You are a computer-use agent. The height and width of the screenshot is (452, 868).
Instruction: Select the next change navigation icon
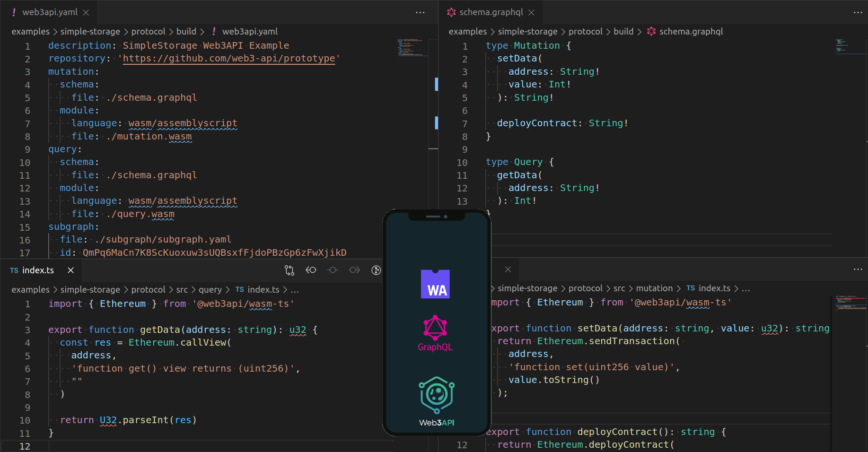[x=354, y=270]
